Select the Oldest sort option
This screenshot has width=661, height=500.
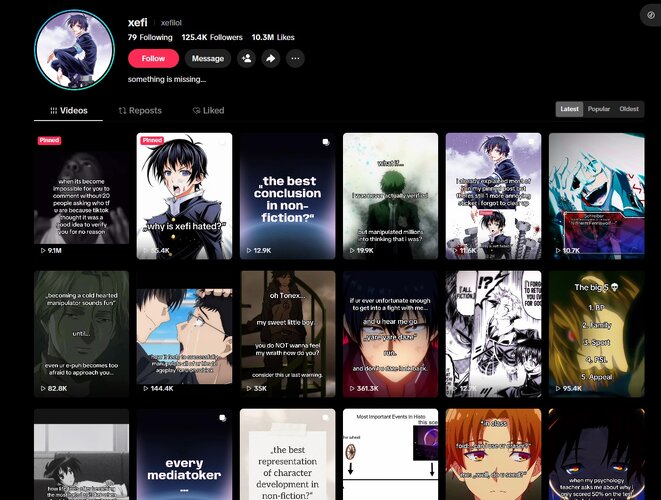point(629,109)
